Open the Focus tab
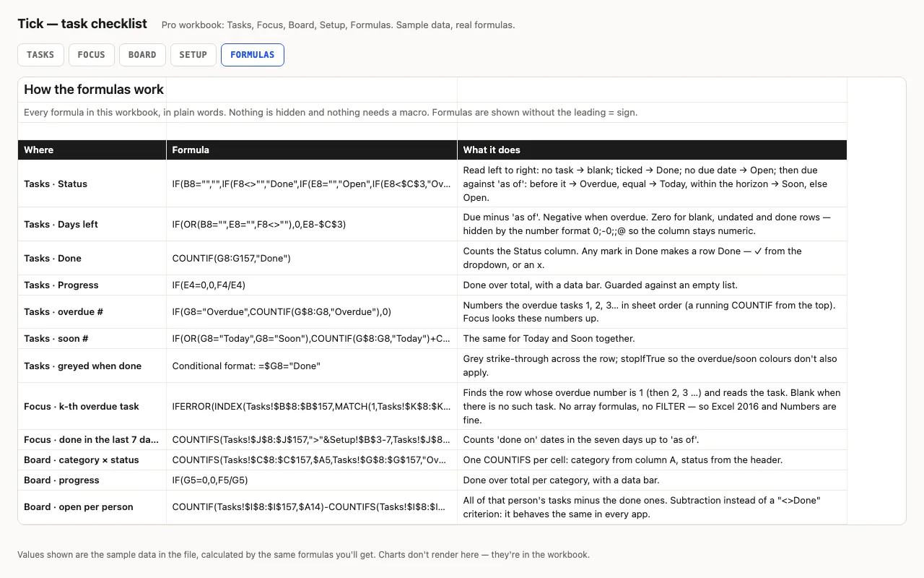Viewport: 924px width, 578px height. 91,55
